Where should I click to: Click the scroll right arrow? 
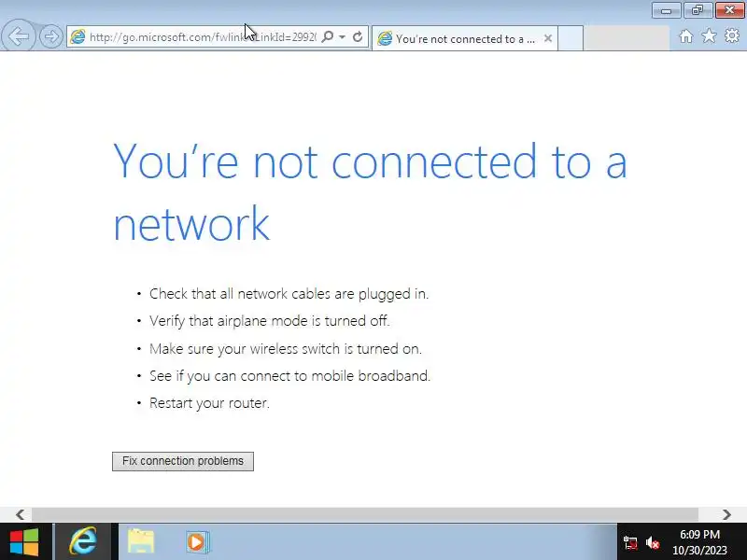click(726, 514)
